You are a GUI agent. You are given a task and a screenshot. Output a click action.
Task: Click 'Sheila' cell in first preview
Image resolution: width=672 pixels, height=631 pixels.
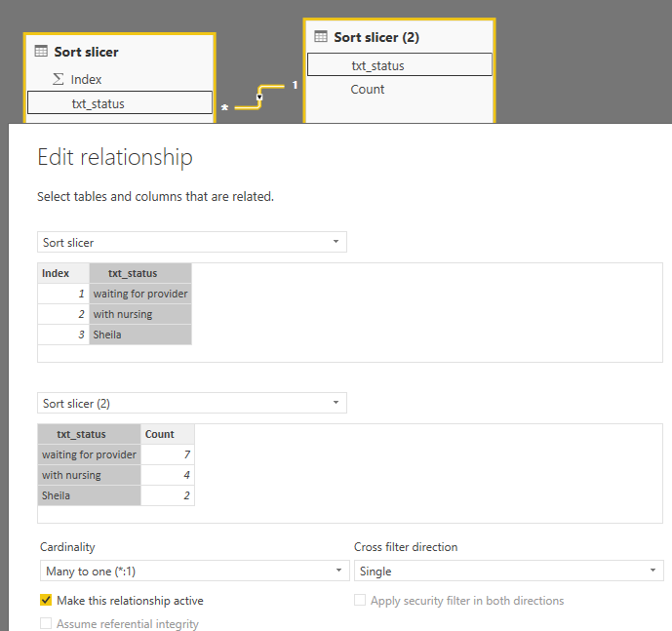click(140, 335)
